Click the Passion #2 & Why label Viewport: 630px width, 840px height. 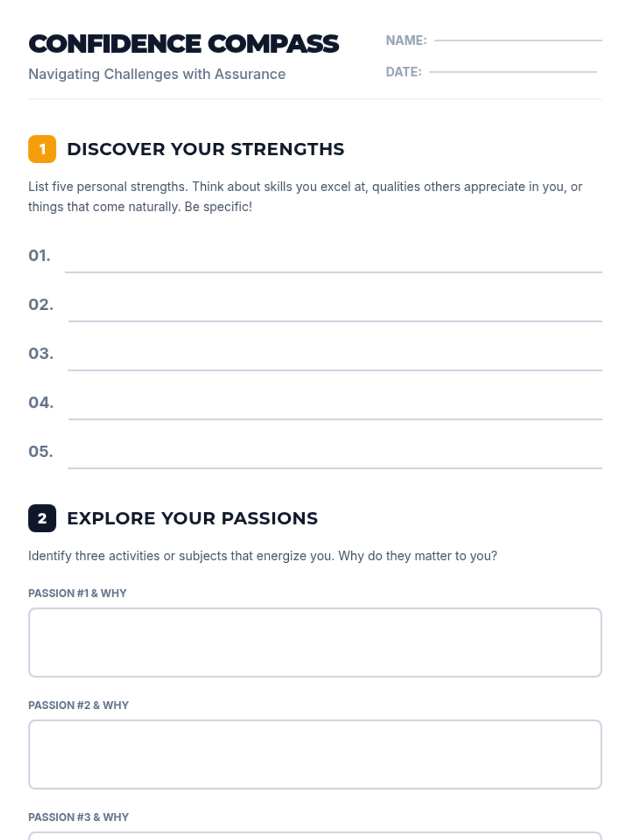tap(79, 705)
